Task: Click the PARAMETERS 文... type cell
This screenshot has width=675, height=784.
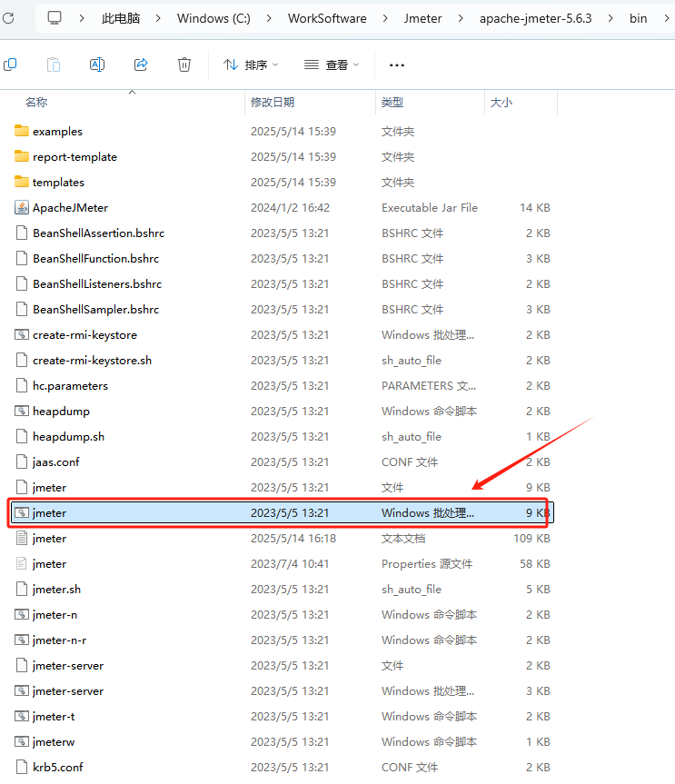Action: [x=429, y=386]
